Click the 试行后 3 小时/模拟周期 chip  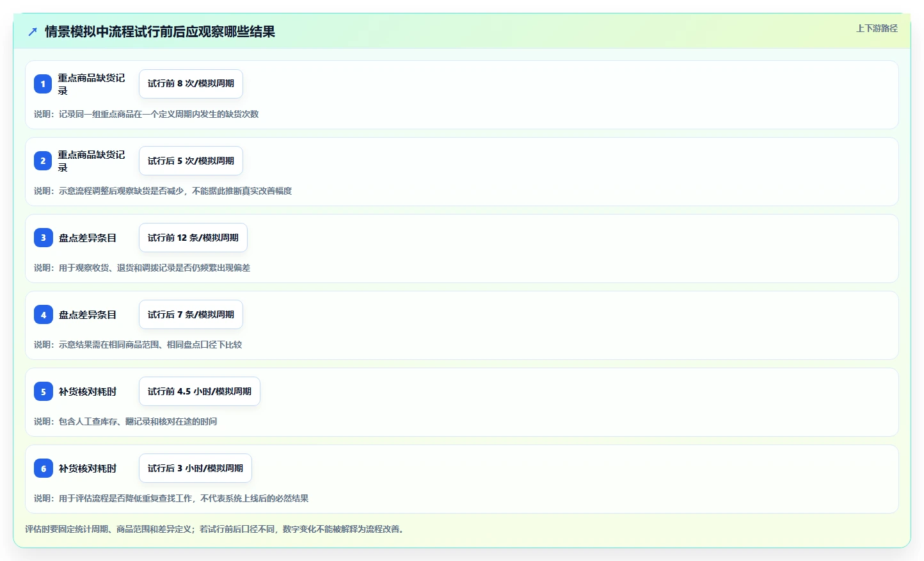(195, 468)
